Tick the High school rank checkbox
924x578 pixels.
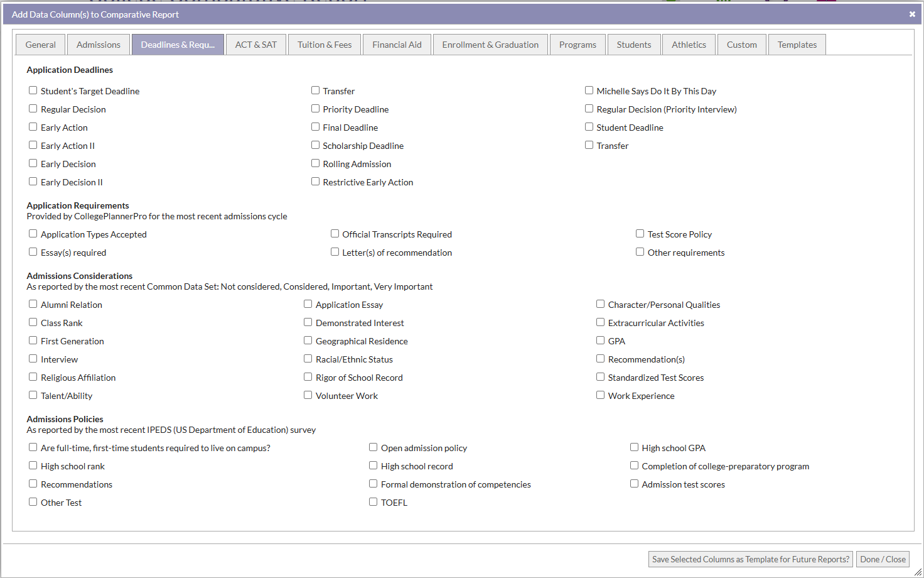pyautogui.click(x=33, y=466)
